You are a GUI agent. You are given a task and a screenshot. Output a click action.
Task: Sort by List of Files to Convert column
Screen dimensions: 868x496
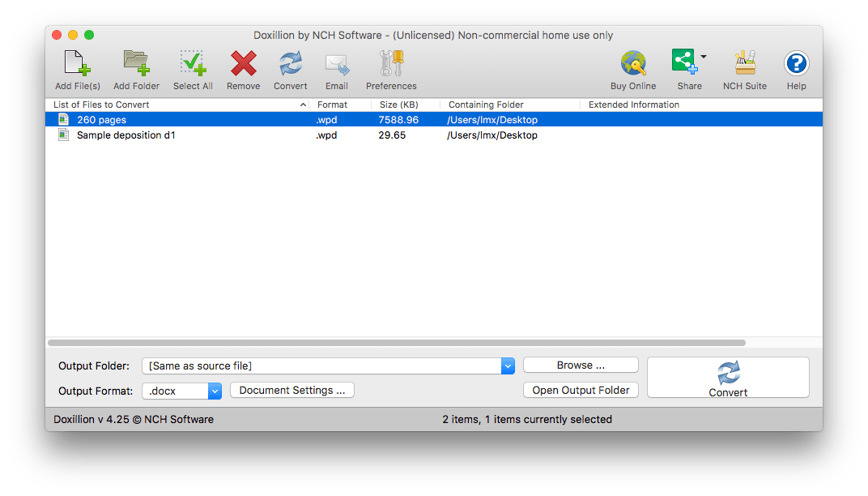click(x=101, y=105)
